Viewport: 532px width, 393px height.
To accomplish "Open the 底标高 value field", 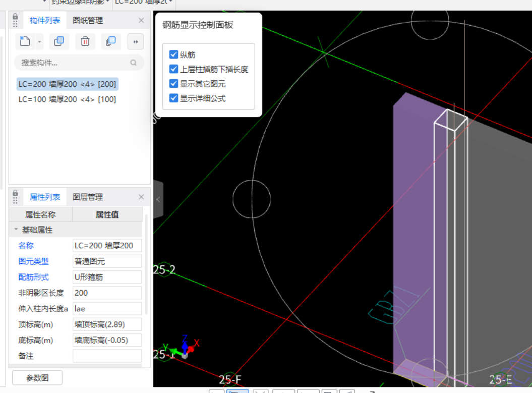I will point(107,341).
